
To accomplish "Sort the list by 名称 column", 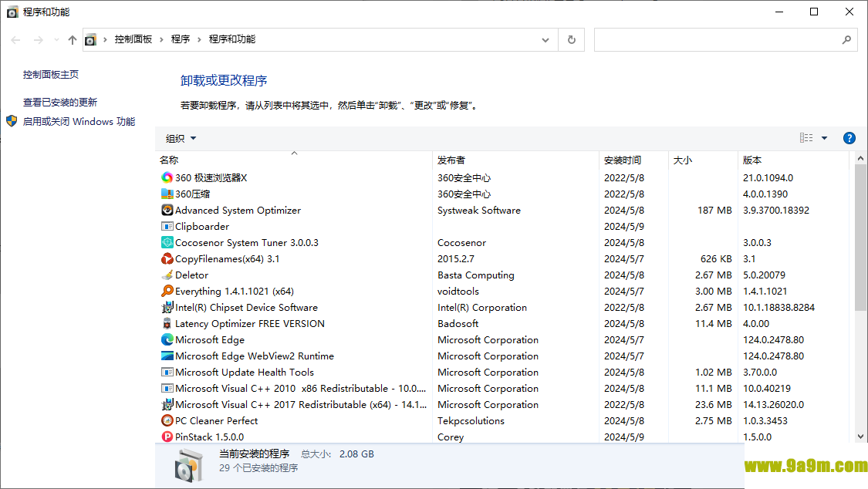I will coord(294,160).
